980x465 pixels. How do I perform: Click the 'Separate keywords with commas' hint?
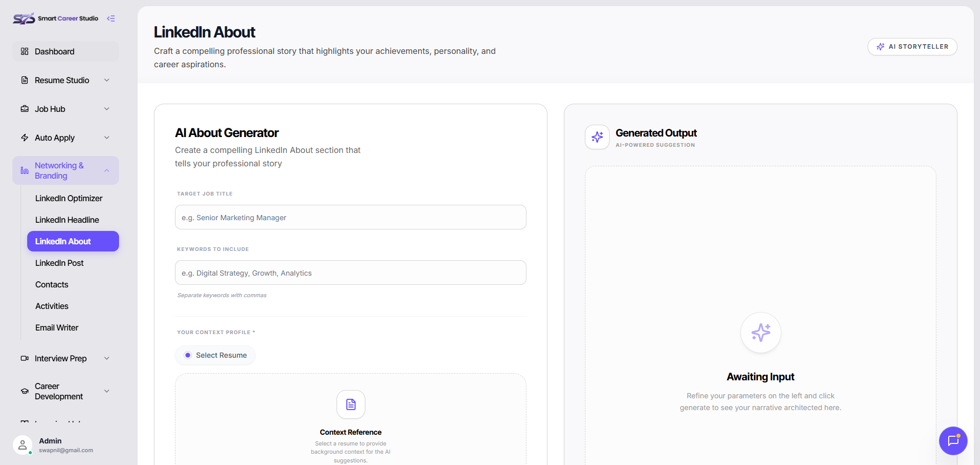[x=222, y=295]
